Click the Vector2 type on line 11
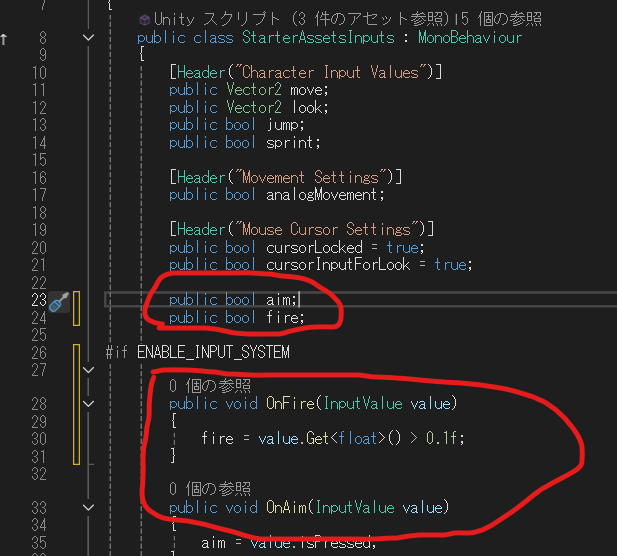The height and width of the screenshot is (556, 617). [254, 90]
